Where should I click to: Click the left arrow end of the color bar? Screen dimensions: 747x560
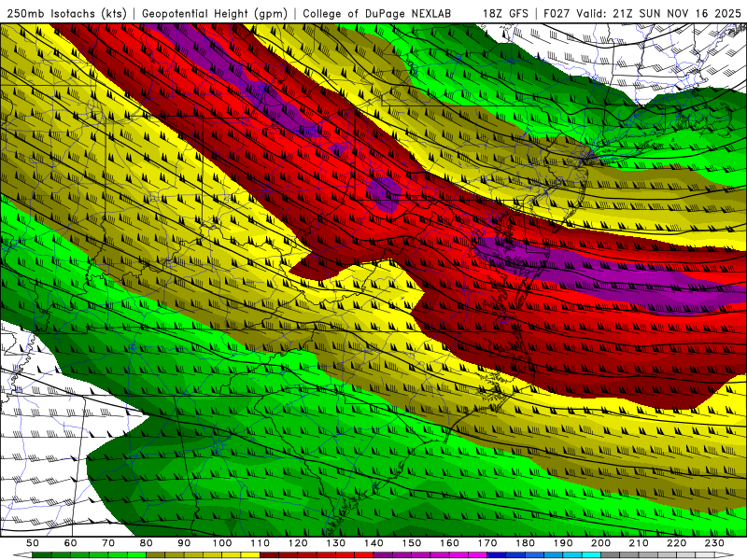click(x=22, y=555)
